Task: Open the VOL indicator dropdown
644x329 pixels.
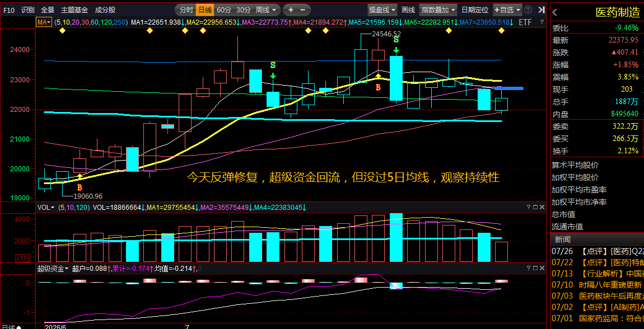Action: (46, 208)
